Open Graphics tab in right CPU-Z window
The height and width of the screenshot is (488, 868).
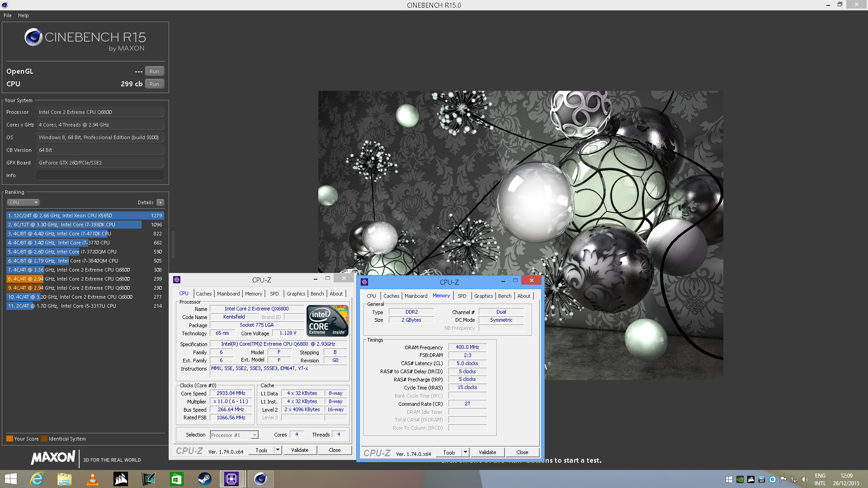click(x=484, y=296)
